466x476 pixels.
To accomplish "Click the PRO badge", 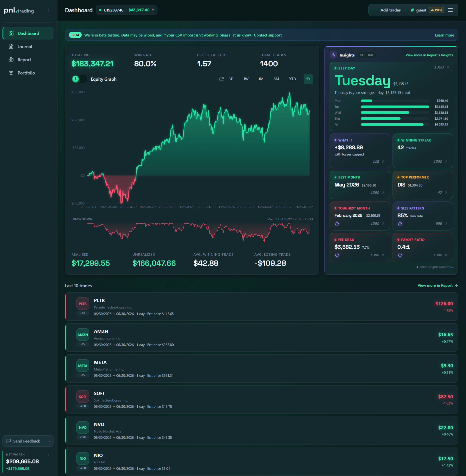I will point(437,10).
